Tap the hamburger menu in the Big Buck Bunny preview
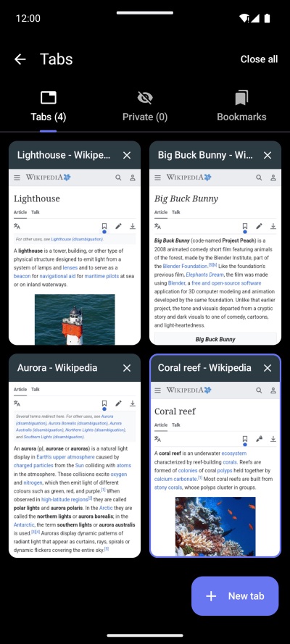The height and width of the screenshot is (644, 290). (x=157, y=177)
